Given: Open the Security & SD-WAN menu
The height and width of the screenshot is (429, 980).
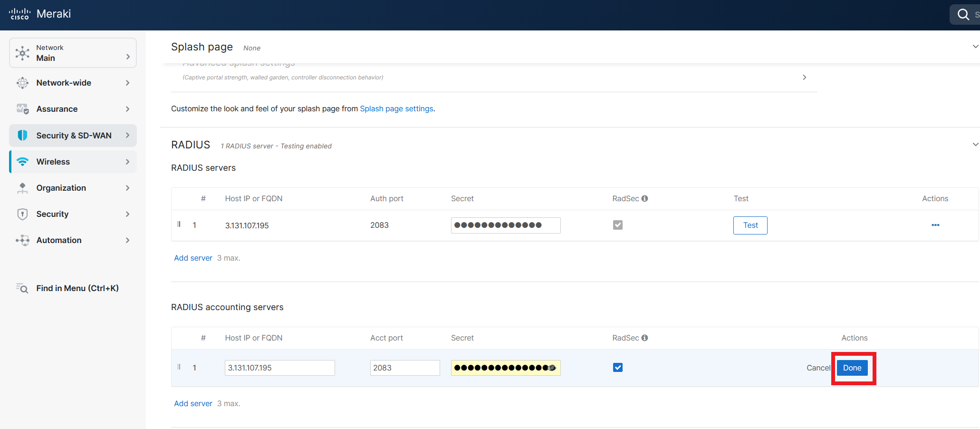Looking at the screenshot, I should (x=73, y=136).
